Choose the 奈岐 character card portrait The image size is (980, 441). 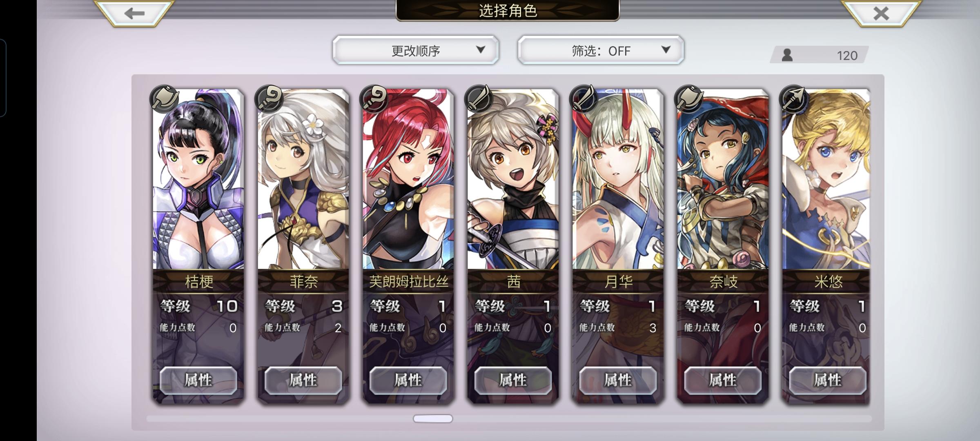[x=723, y=179]
